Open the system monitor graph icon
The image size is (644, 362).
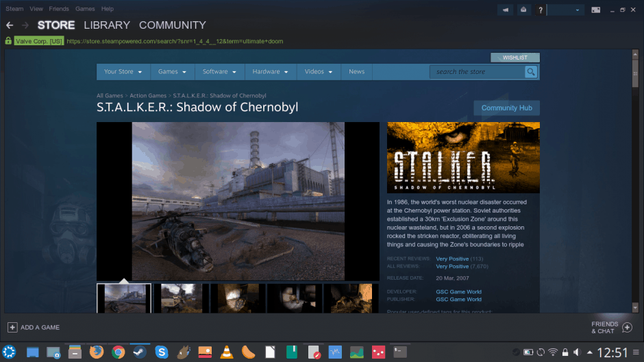(x=357, y=352)
